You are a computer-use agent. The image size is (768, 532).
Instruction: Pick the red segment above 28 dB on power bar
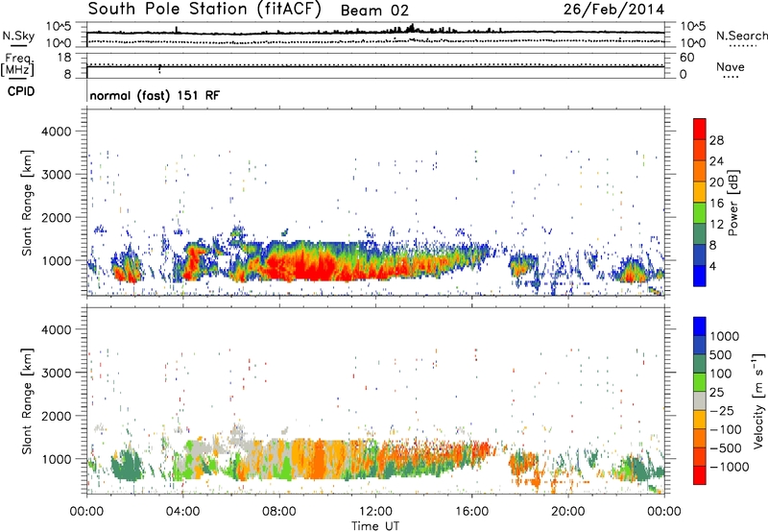pyautogui.click(x=700, y=130)
